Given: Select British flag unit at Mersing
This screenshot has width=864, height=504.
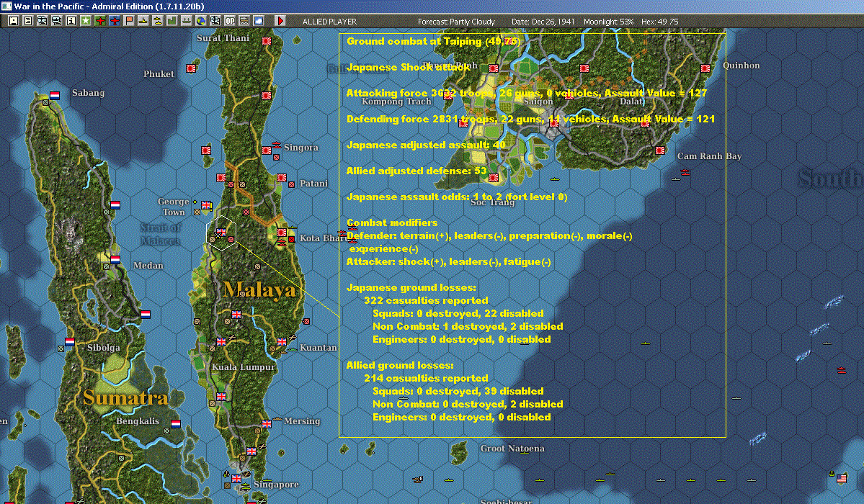Looking at the screenshot, I should [267, 423].
